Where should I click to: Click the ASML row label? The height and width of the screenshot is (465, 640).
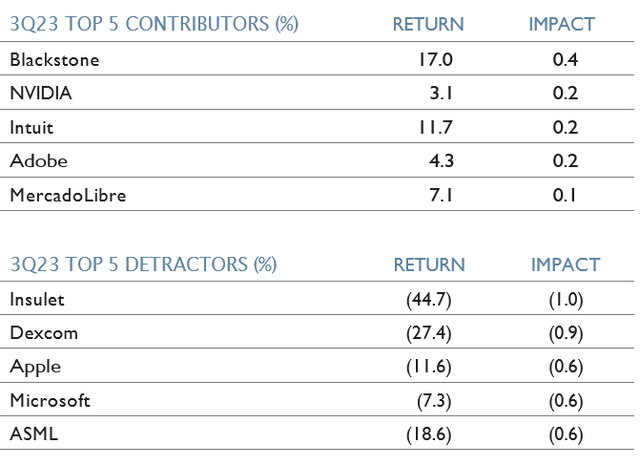(x=32, y=435)
